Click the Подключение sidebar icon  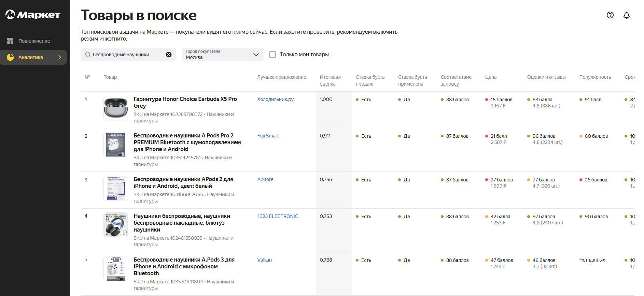click(10, 41)
